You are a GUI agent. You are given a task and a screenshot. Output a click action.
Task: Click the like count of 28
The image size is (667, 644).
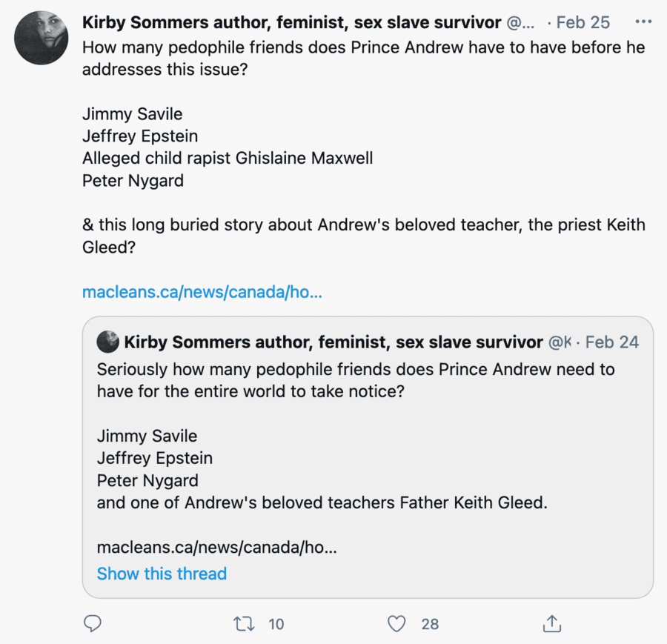[x=430, y=624]
